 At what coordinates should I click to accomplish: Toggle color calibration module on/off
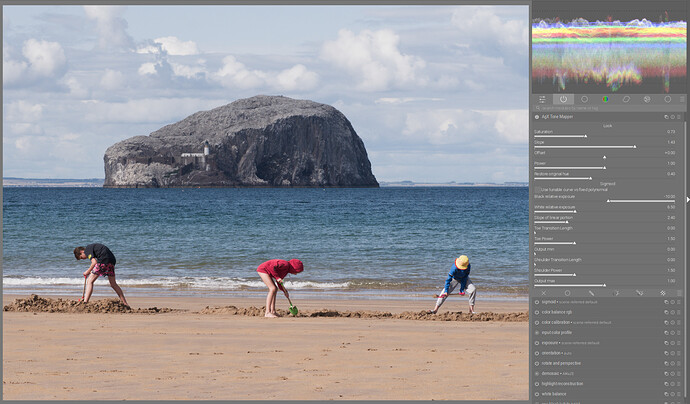tap(536, 323)
